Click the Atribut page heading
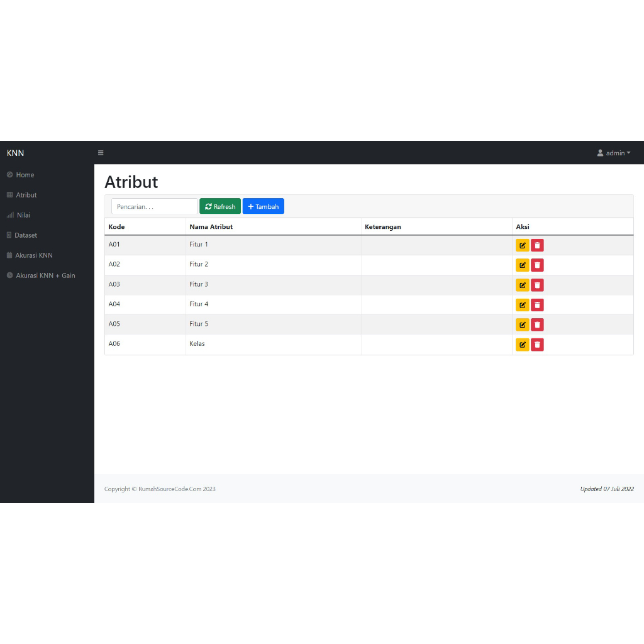The image size is (644, 644). point(131,182)
